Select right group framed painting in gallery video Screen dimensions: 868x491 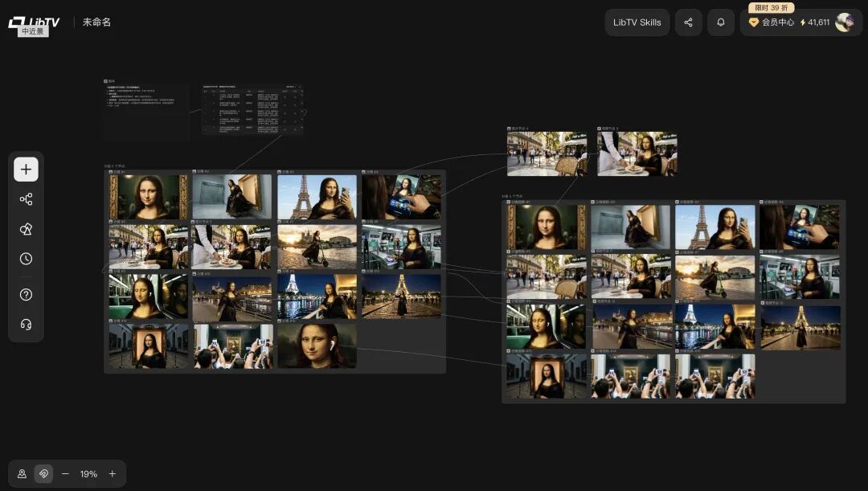coord(547,376)
